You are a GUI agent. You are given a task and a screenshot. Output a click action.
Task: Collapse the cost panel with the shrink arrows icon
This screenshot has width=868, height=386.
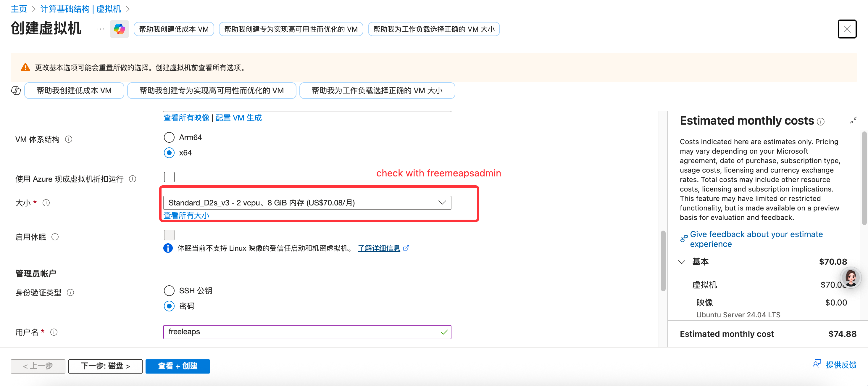pos(853,120)
